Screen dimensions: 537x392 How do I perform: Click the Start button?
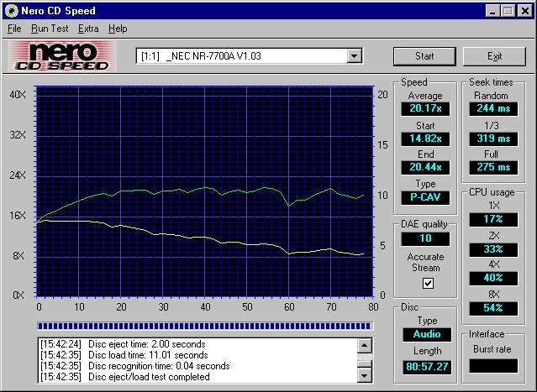point(424,56)
